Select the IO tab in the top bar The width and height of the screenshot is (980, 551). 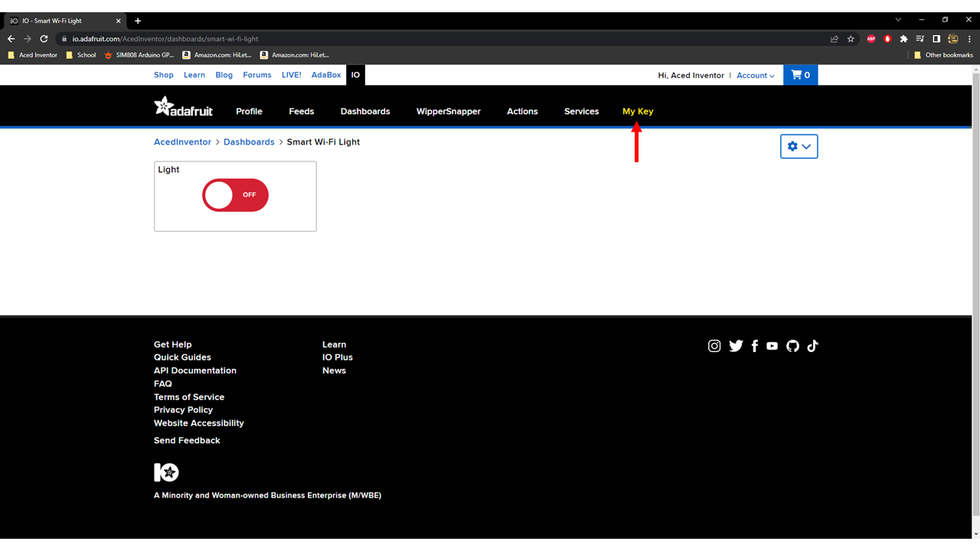(x=355, y=75)
